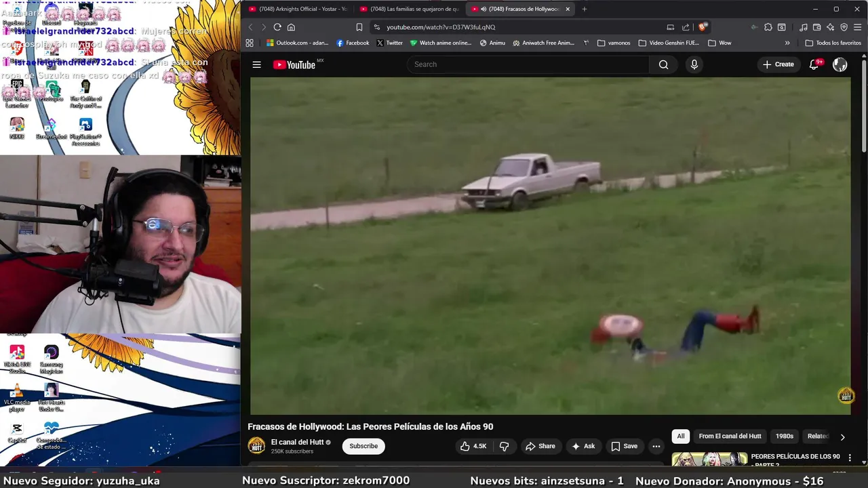Viewport: 868px width, 488px height.
Task: Switch to Las familias se quejaron tab
Action: (x=408, y=9)
